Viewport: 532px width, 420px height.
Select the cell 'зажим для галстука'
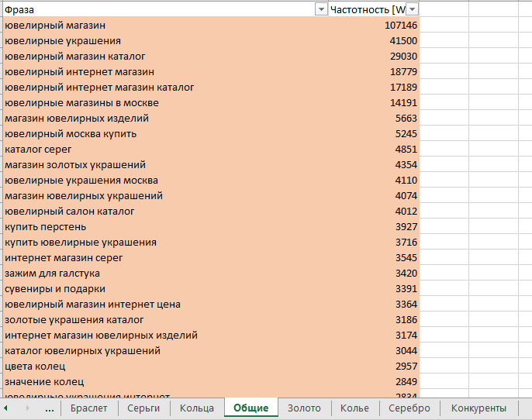point(52,274)
